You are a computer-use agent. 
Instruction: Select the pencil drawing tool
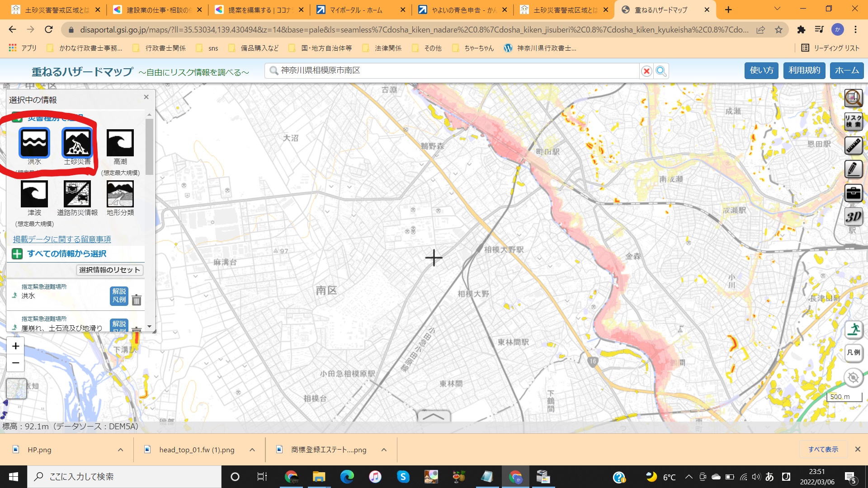853,169
